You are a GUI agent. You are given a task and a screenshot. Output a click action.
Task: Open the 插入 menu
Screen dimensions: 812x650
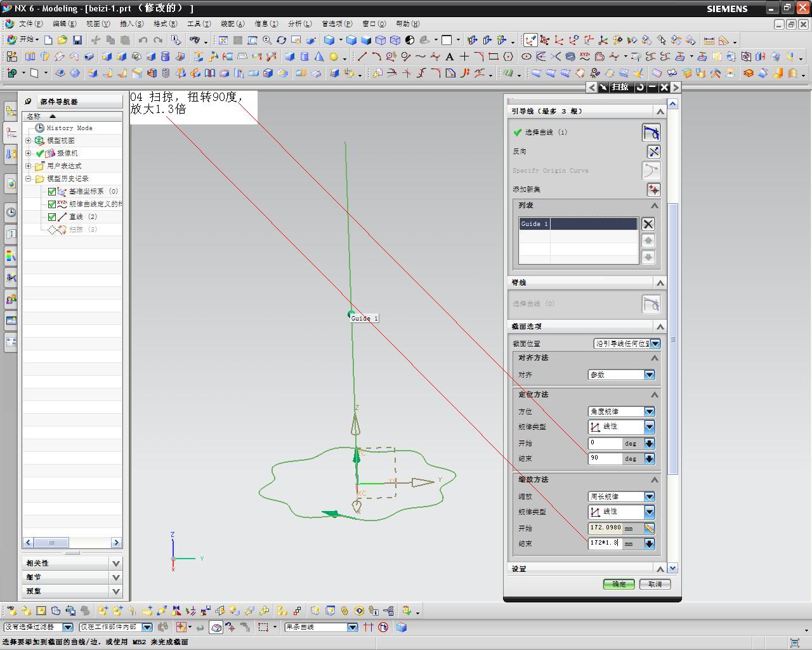click(131, 23)
